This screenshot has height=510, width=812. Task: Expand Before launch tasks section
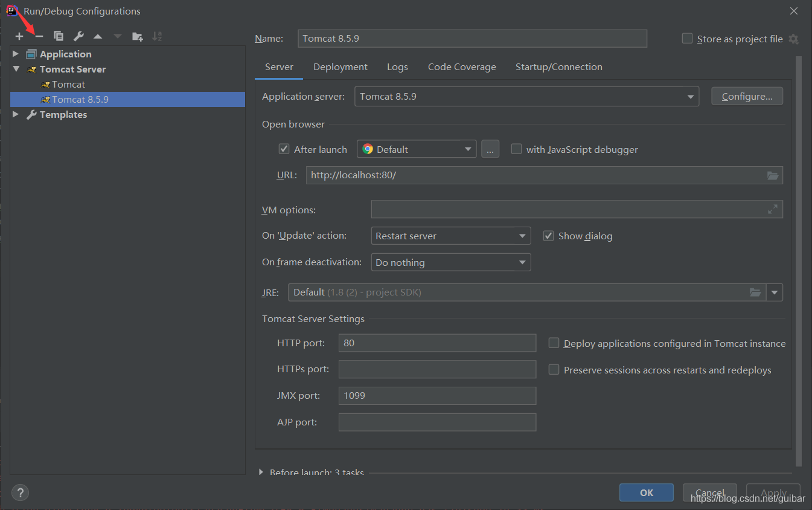(261, 472)
